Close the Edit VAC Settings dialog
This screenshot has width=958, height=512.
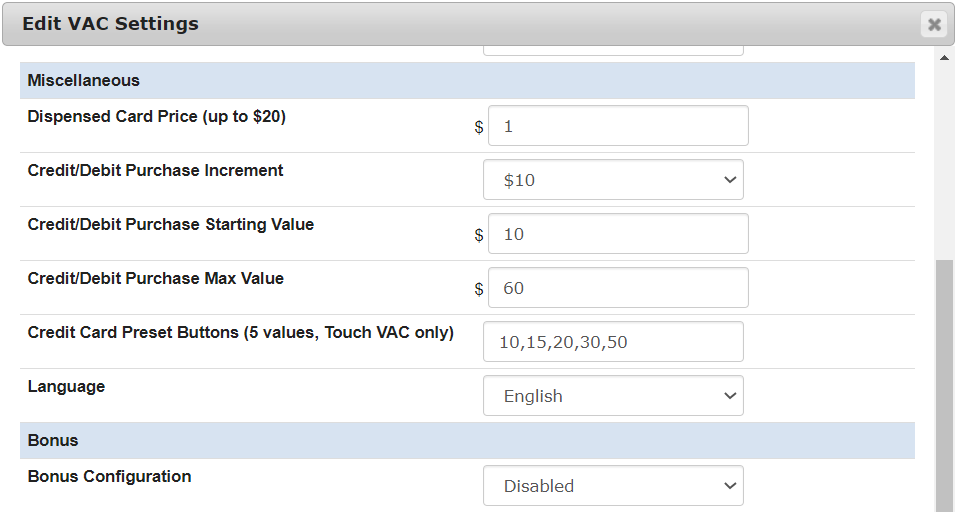click(x=934, y=25)
